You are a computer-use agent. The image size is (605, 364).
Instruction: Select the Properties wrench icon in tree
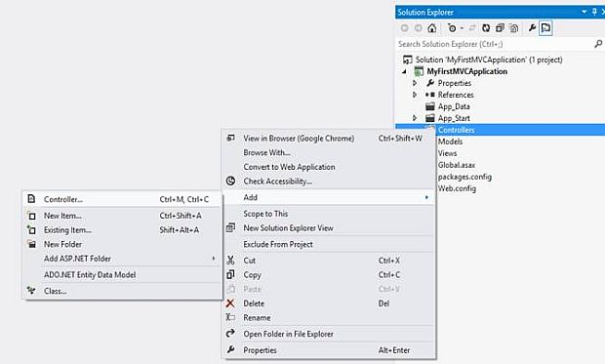click(430, 83)
